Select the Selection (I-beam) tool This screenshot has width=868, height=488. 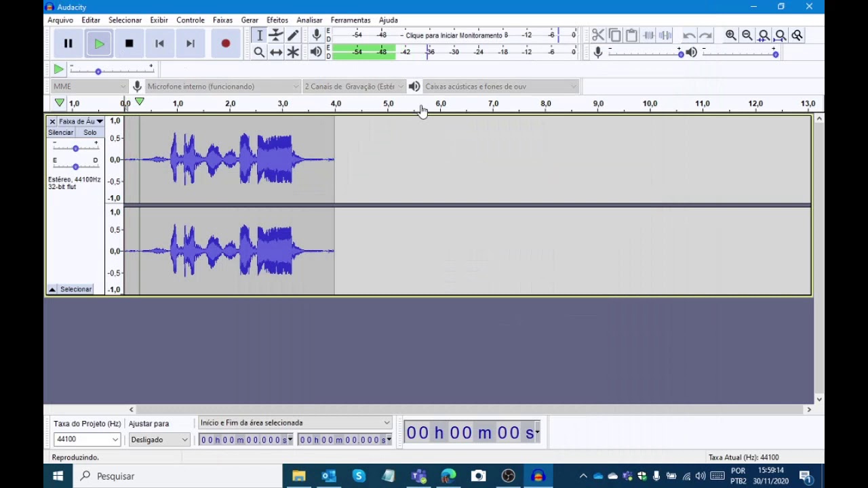click(x=259, y=35)
